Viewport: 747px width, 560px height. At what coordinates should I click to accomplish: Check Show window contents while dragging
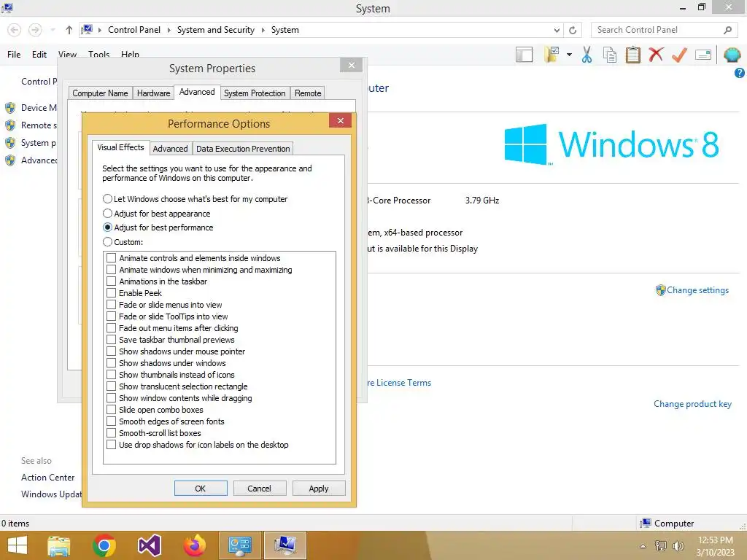pyautogui.click(x=112, y=398)
